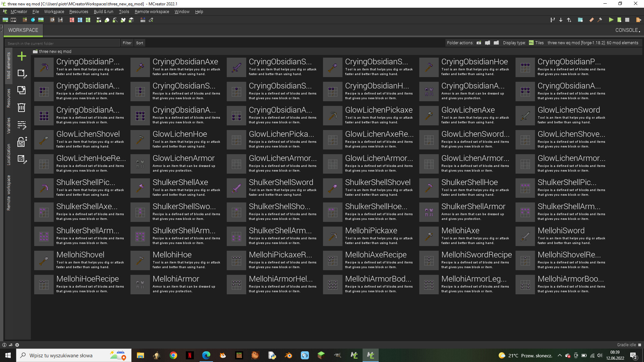
Task: Click the download workspace arrow icon
Action: tap(561, 20)
